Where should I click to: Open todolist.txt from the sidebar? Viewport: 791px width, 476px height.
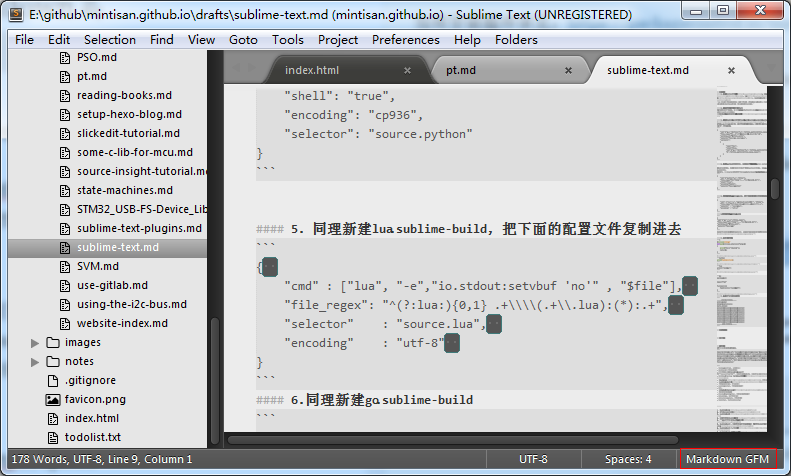93,438
